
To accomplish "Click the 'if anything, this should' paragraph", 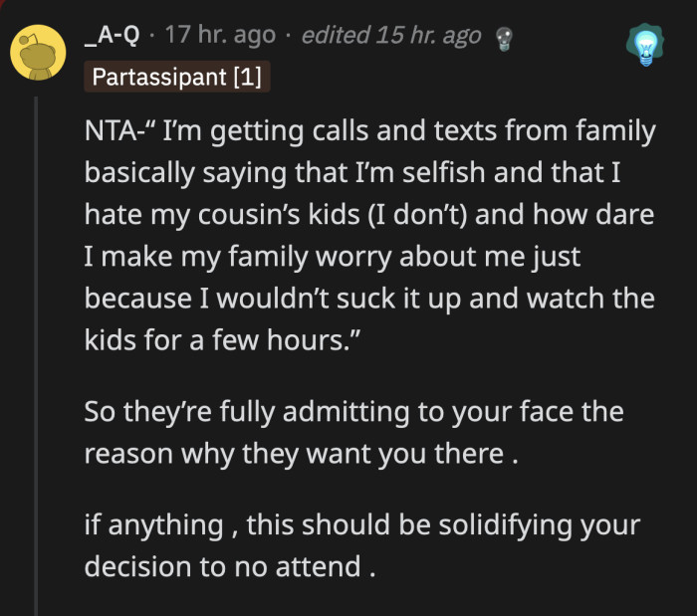I will [358, 546].
